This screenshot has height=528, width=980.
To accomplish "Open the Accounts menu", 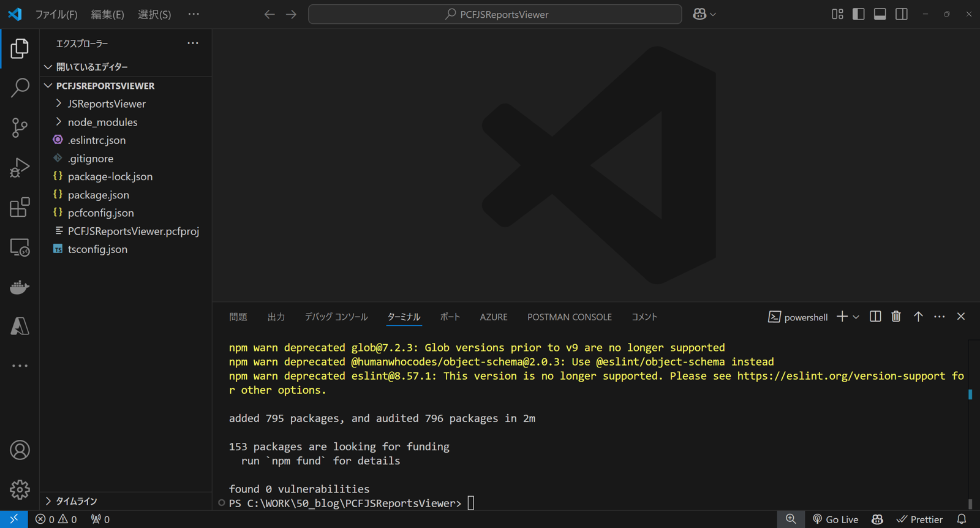I will pyautogui.click(x=20, y=450).
